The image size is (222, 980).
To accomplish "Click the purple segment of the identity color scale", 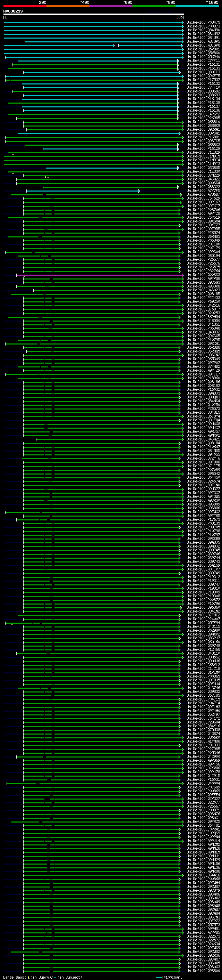I will pyautogui.click(x=111, y=6).
